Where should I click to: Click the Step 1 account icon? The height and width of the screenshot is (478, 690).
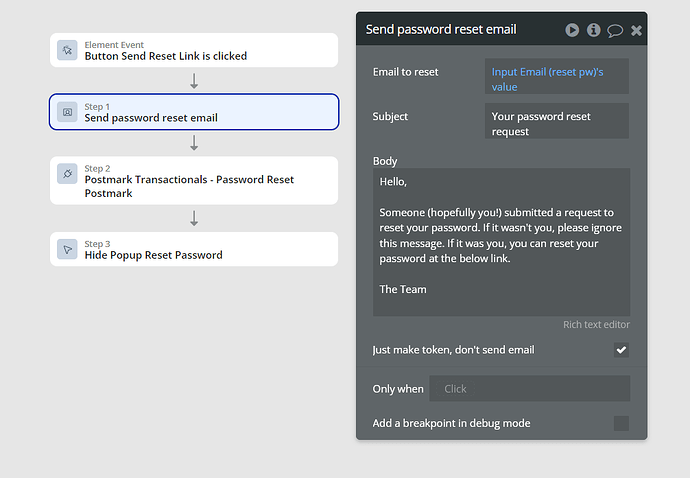(x=67, y=111)
